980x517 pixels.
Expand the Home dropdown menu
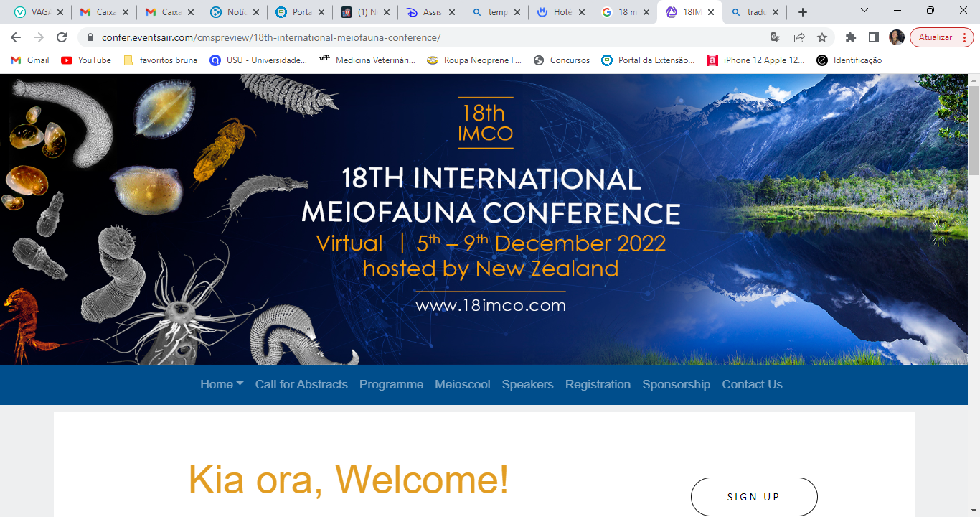(222, 384)
